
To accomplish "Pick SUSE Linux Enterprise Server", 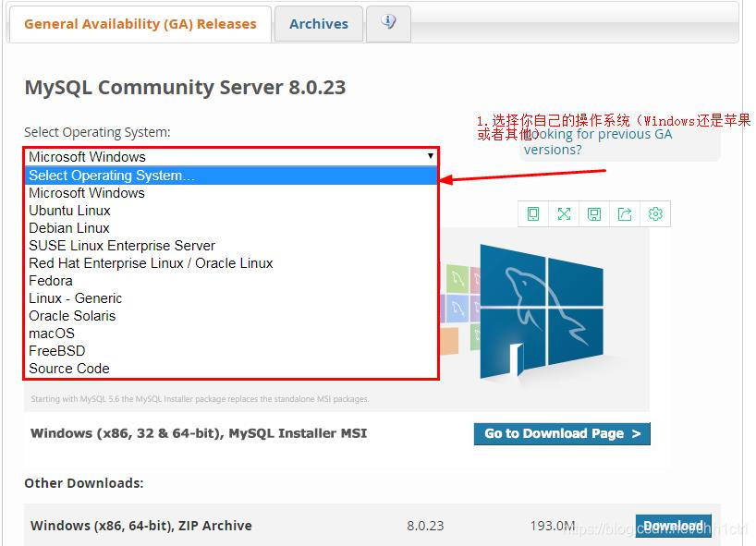I will (231, 246).
